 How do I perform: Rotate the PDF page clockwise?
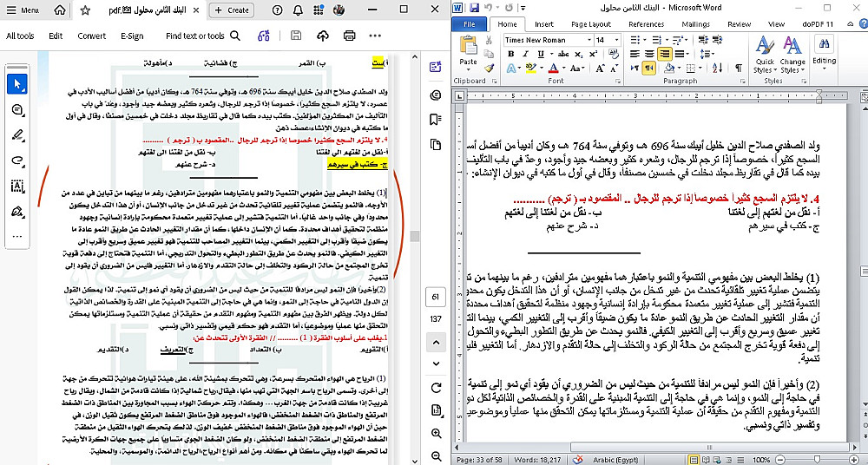pos(436,388)
